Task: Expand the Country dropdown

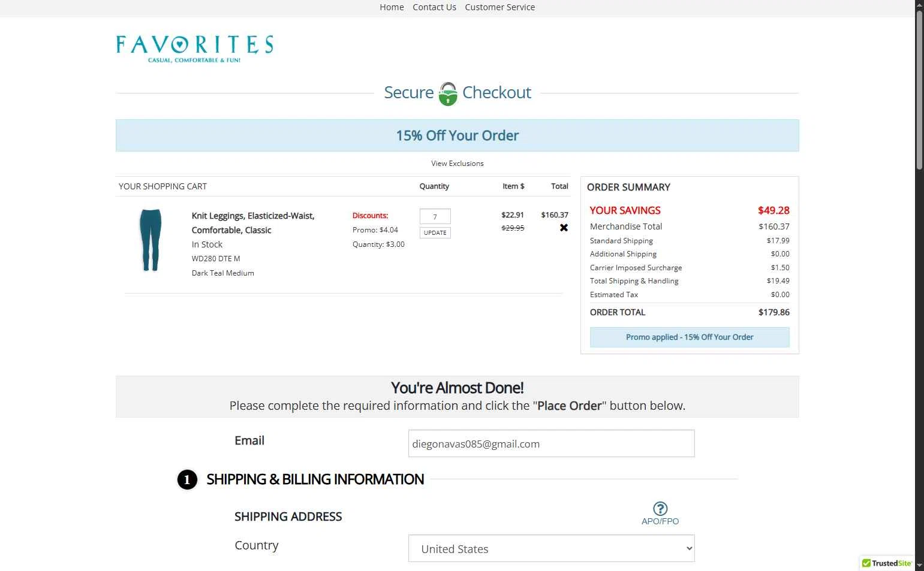Action: [x=551, y=548]
